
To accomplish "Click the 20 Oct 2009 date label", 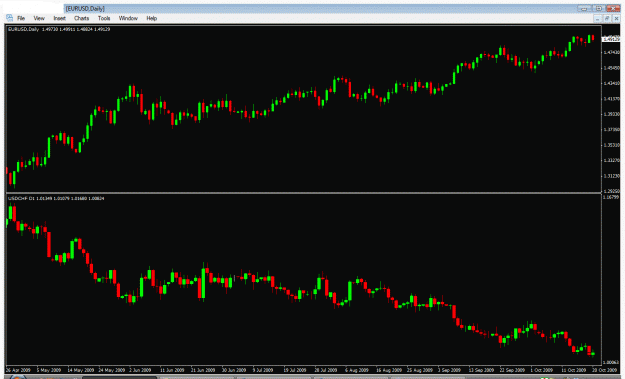I will (605, 370).
